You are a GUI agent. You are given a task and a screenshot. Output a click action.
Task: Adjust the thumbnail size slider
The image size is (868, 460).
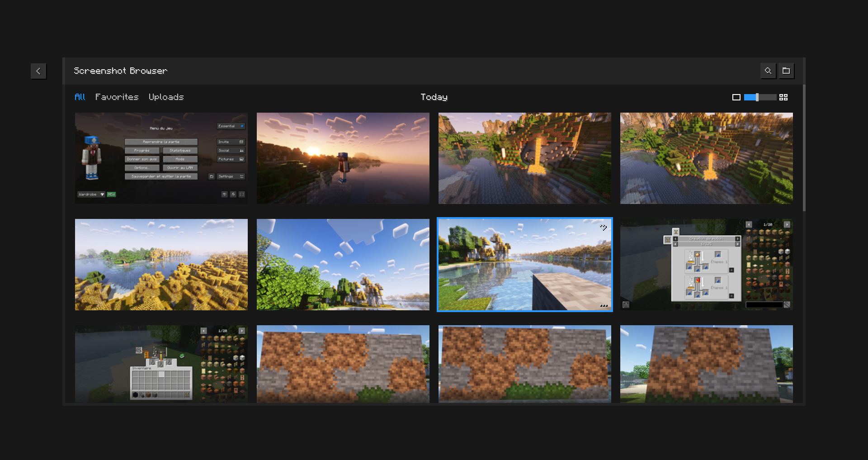760,97
